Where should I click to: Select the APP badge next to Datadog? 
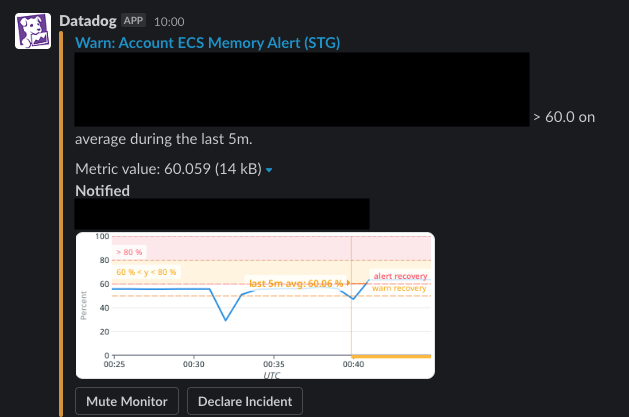133,20
